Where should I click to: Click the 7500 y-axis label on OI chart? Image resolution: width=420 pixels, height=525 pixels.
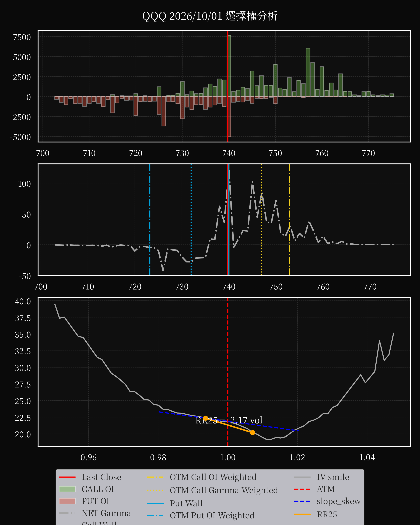click(x=22, y=37)
